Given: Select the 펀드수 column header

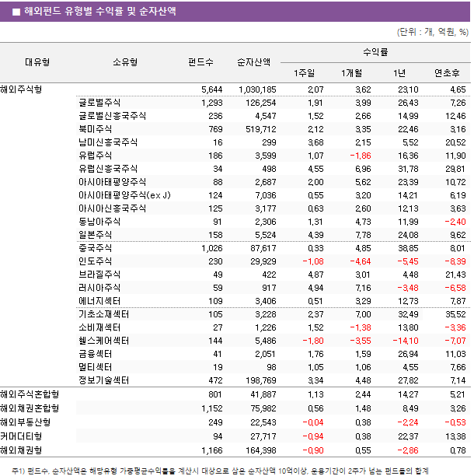Looking at the screenshot, I should [200, 62].
